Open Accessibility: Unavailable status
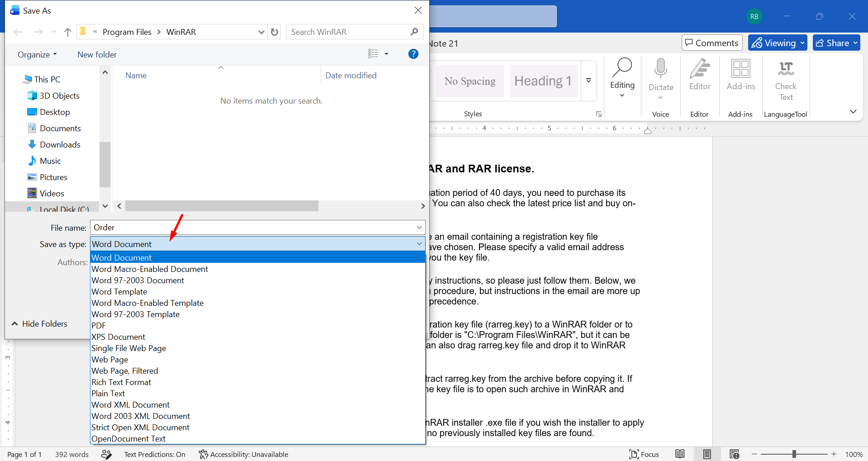 (243, 454)
